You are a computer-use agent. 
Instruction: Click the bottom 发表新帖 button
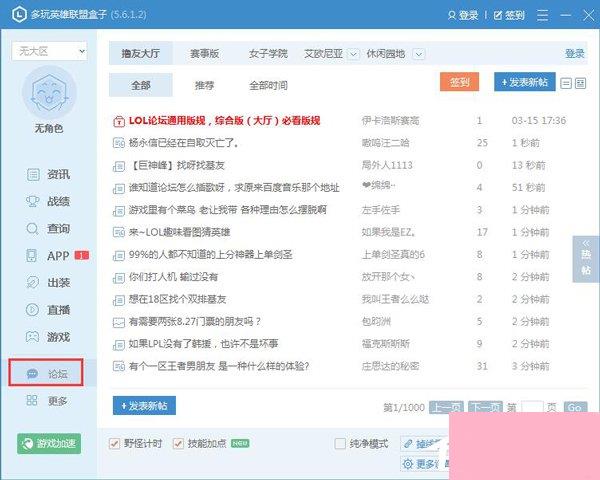(144, 405)
